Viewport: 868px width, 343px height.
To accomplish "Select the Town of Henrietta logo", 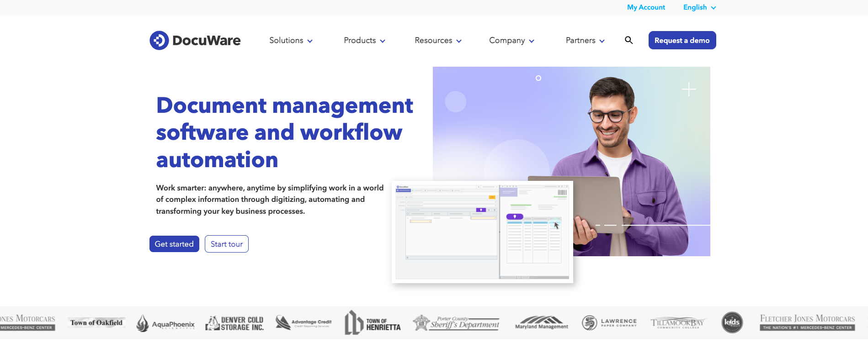I will point(373,323).
